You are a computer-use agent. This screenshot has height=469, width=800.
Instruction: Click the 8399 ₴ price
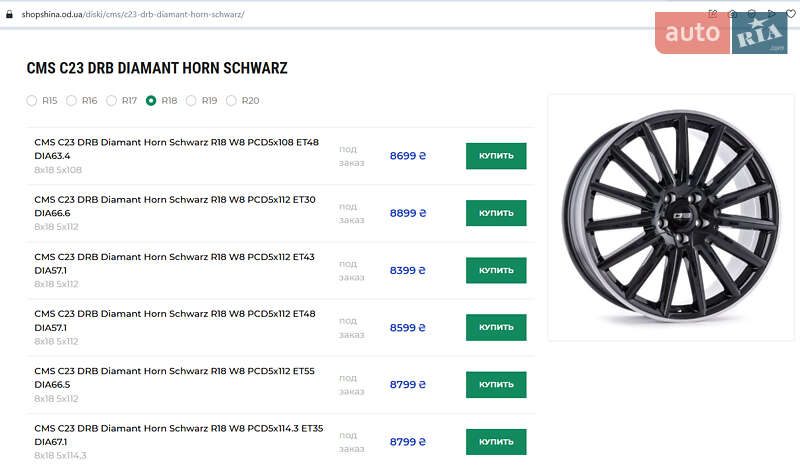[408, 270]
